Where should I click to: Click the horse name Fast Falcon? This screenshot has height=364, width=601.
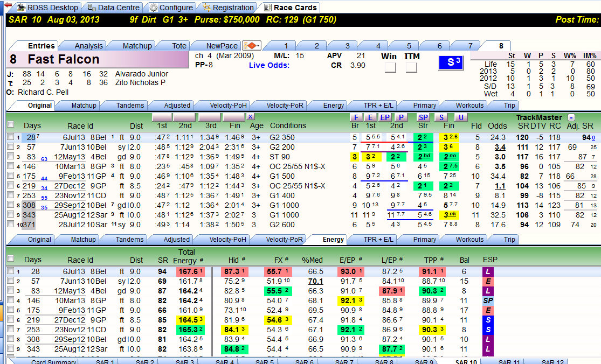pyautogui.click(x=63, y=59)
